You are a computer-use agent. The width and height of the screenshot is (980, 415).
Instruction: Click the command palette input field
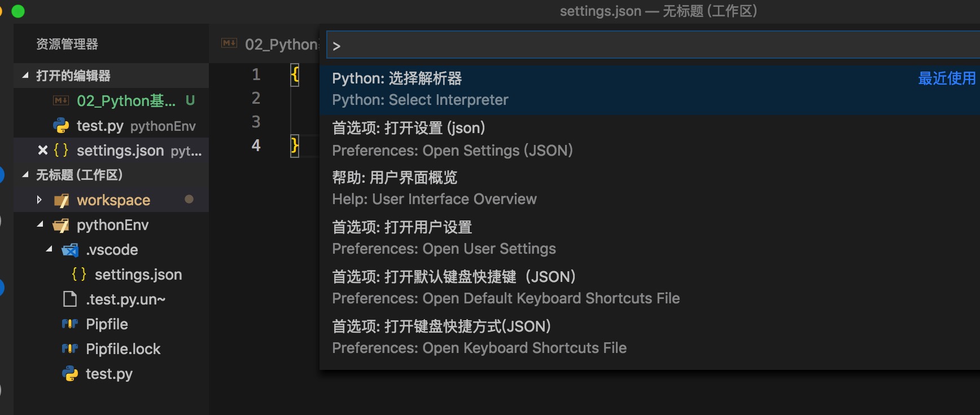click(649, 46)
